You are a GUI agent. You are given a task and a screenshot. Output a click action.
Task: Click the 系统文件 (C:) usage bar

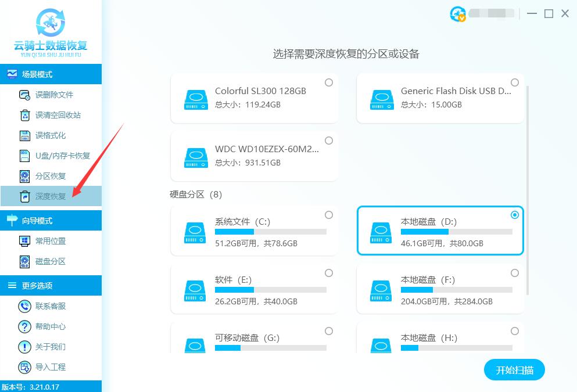tap(271, 232)
